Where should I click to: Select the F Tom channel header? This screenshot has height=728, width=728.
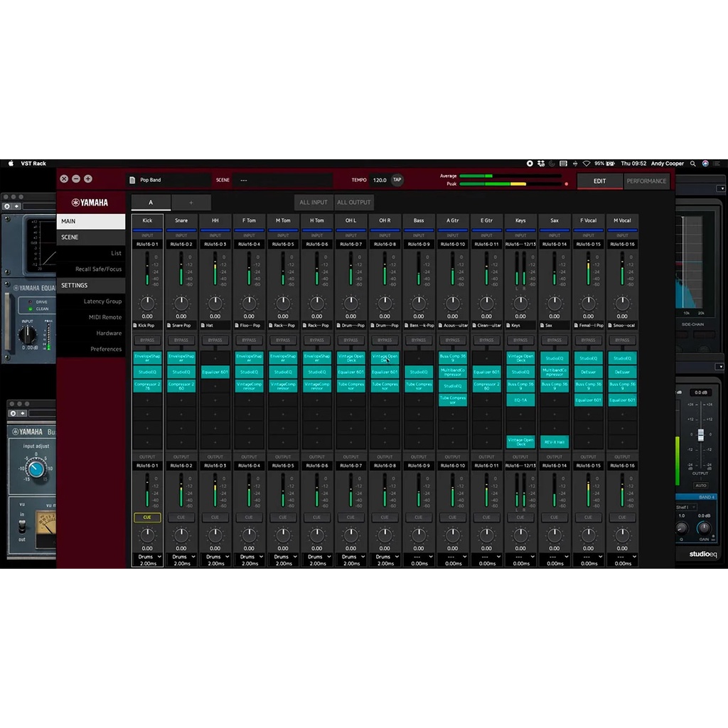(249, 220)
